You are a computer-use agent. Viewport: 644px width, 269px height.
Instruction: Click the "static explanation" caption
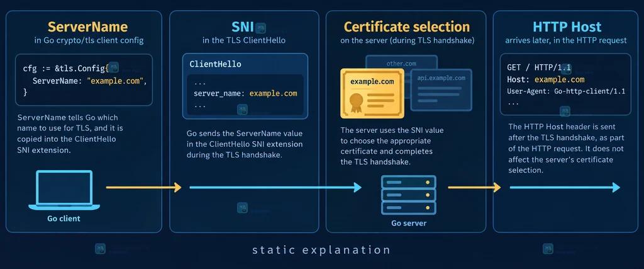(x=321, y=249)
